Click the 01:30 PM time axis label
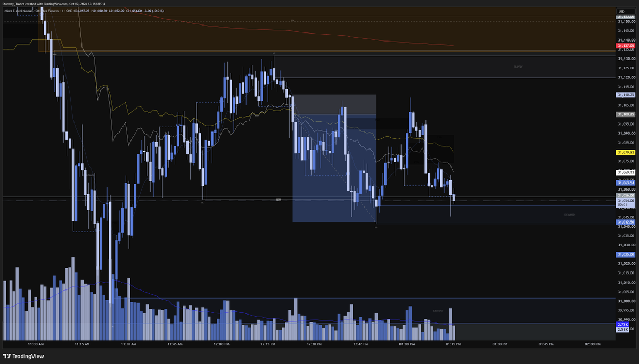 pos(499,344)
